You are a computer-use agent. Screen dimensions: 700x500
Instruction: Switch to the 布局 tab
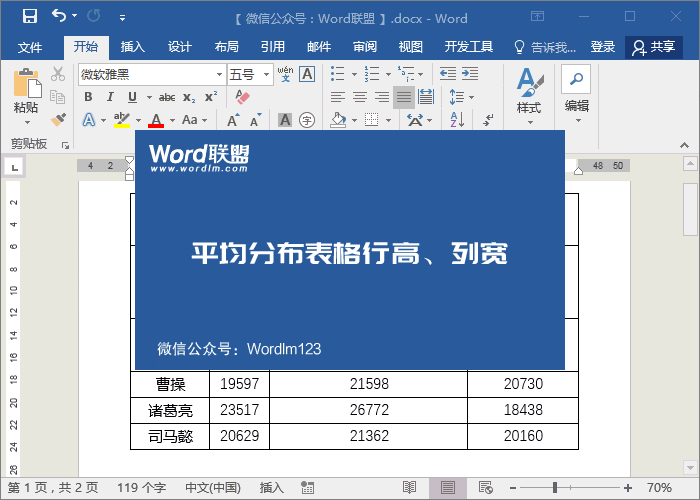pos(226,46)
